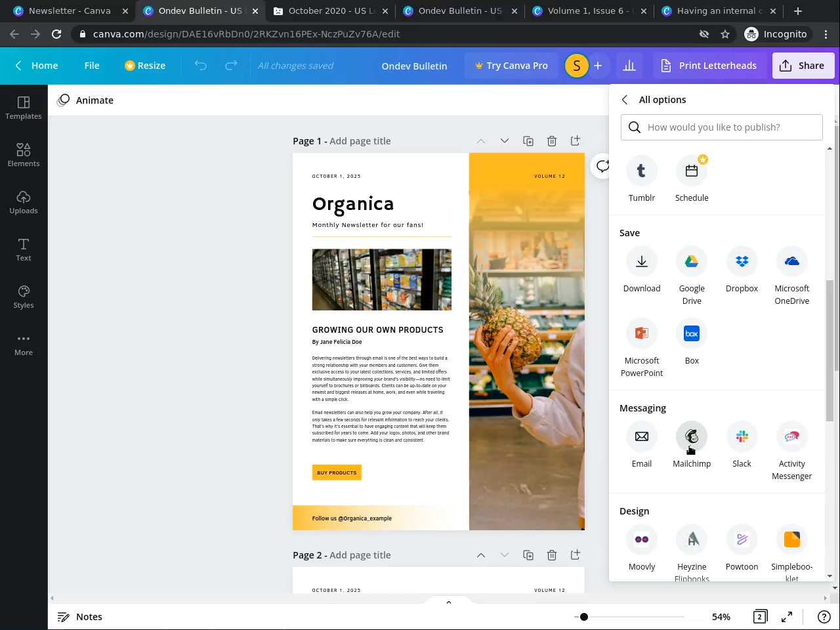Screen dimensions: 840x630
Task: Save the design to Box
Action: 692,342
